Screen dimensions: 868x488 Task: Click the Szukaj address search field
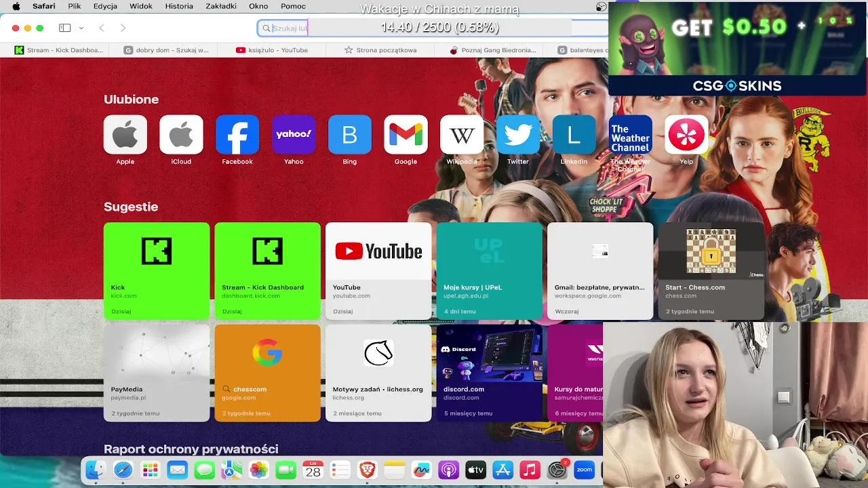point(432,28)
